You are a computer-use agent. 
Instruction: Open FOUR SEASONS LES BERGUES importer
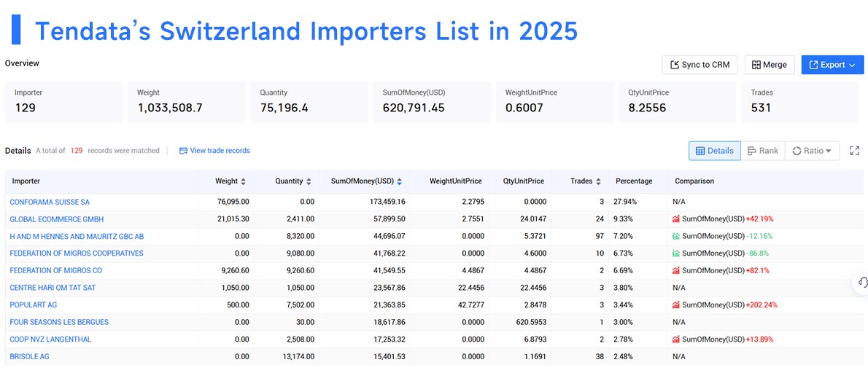click(59, 321)
